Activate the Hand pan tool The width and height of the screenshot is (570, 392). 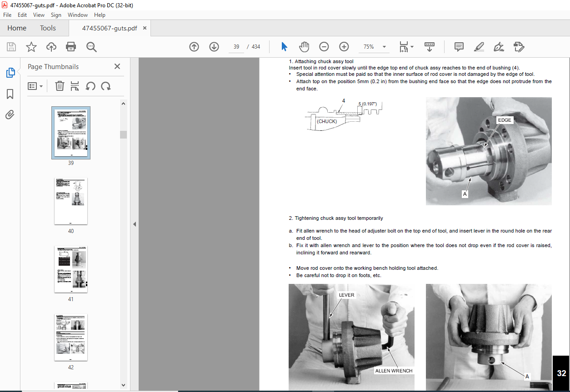tap(304, 47)
